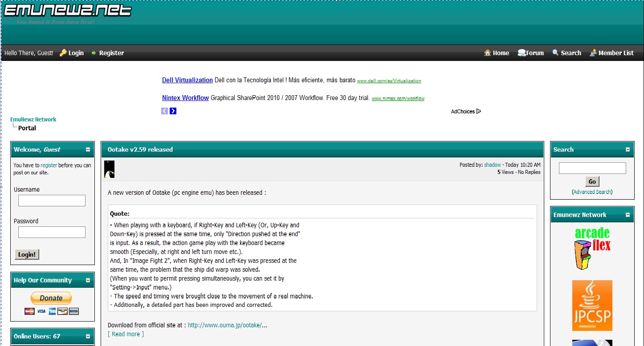Collapse the Online Users: 67 panel

tap(88, 337)
